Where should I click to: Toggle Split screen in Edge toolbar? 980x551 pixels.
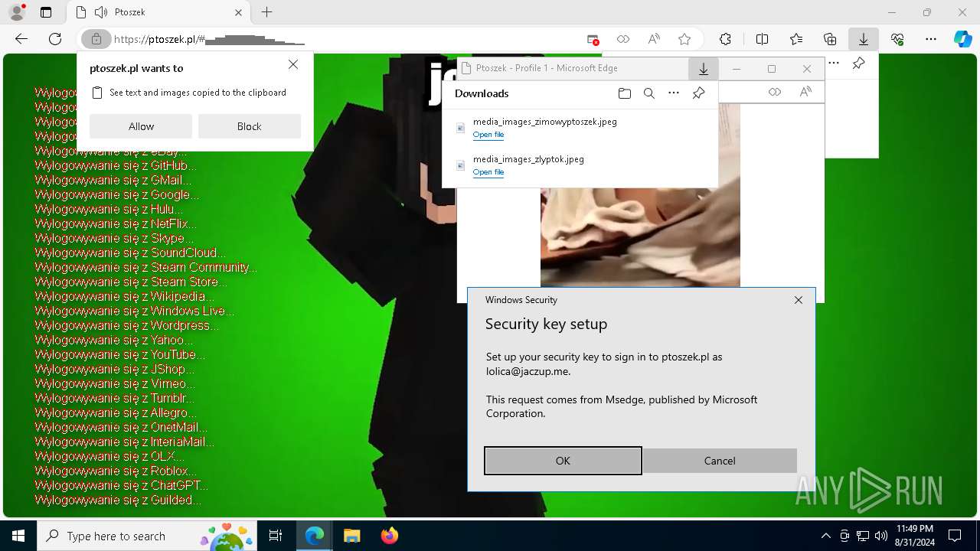[762, 39]
